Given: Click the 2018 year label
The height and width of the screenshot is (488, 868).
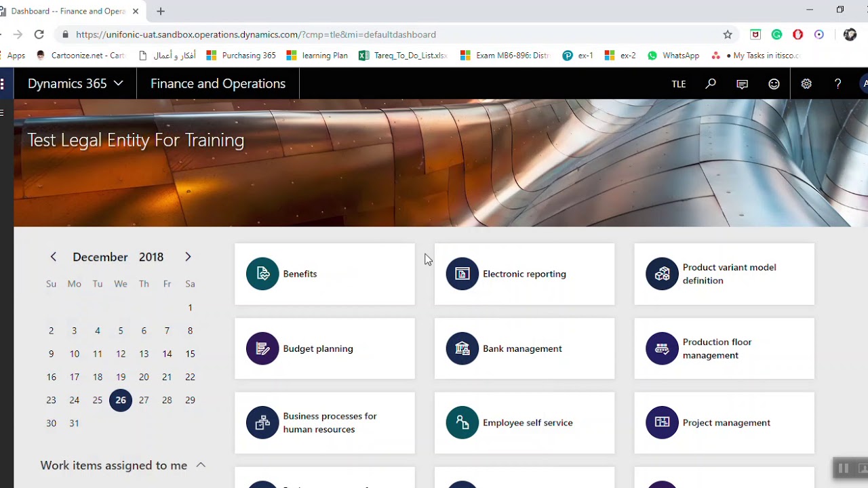Looking at the screenshot, I should 151,258.
